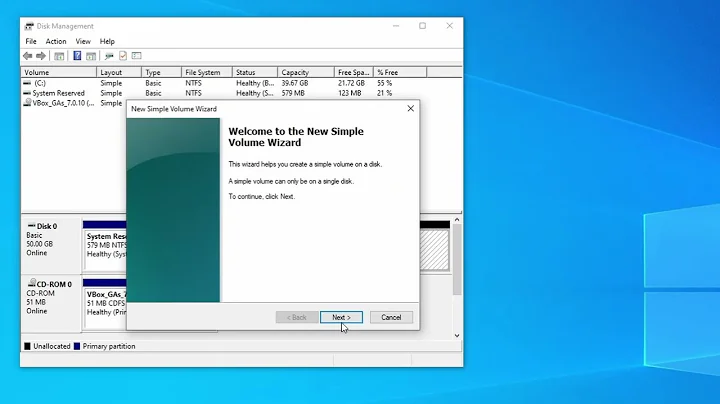Cancel the New Simple Volume Wizard
Screen dimensions: 720x404
pyautogui.click(x=391, y=317)
